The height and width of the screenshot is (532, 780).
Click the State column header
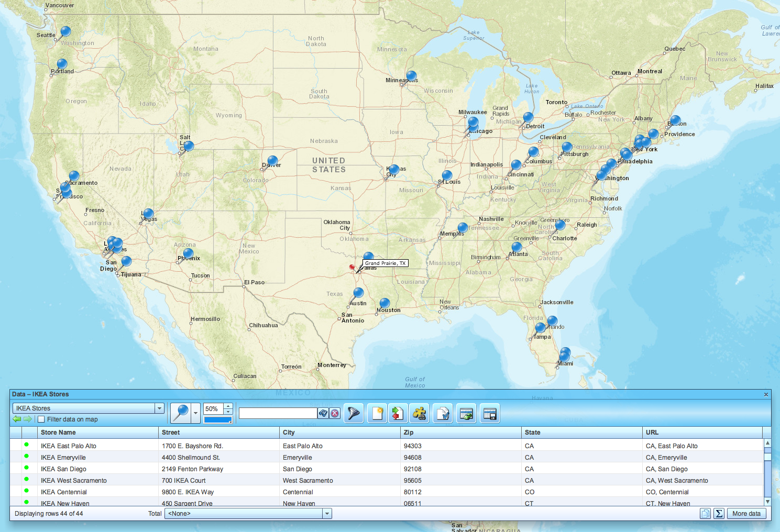532,433
